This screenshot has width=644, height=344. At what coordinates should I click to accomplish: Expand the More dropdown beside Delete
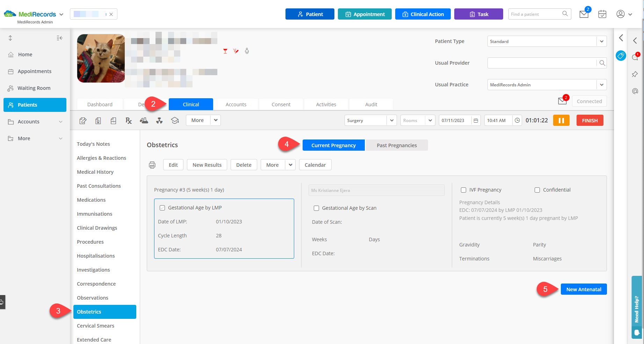click(290, 165)
